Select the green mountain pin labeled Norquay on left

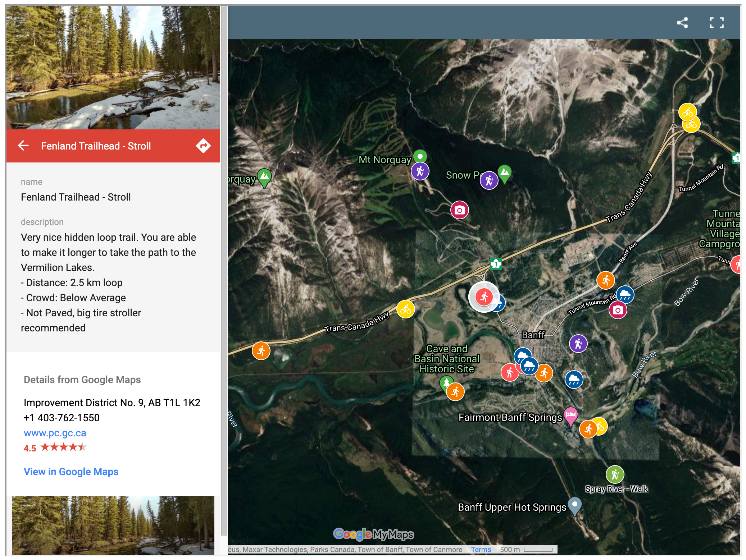pos(264,178)
